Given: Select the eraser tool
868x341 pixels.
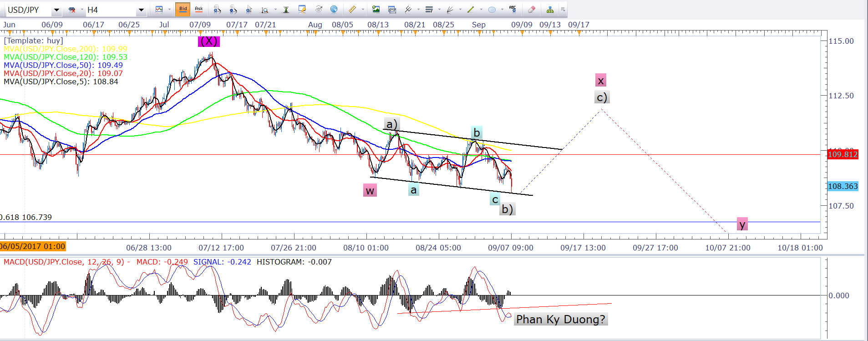Looking at the screenshot, I should pyautogui.click(x=531, y=10).
